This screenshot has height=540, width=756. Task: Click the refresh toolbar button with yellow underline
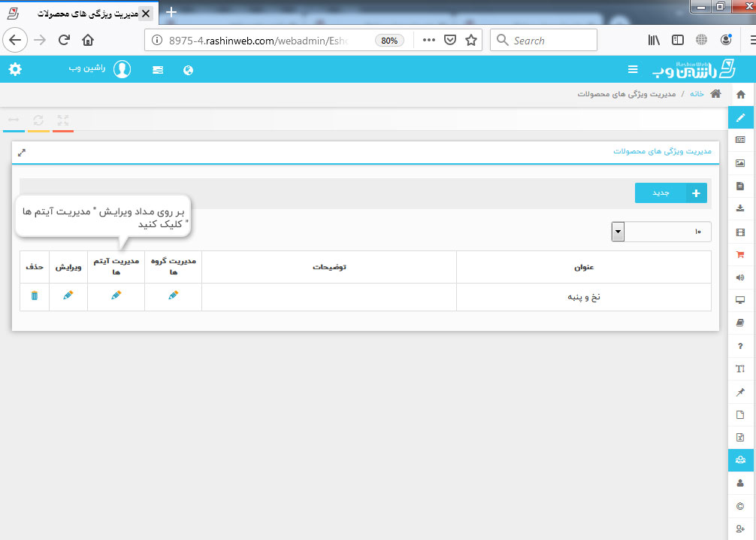coord(38,120)
